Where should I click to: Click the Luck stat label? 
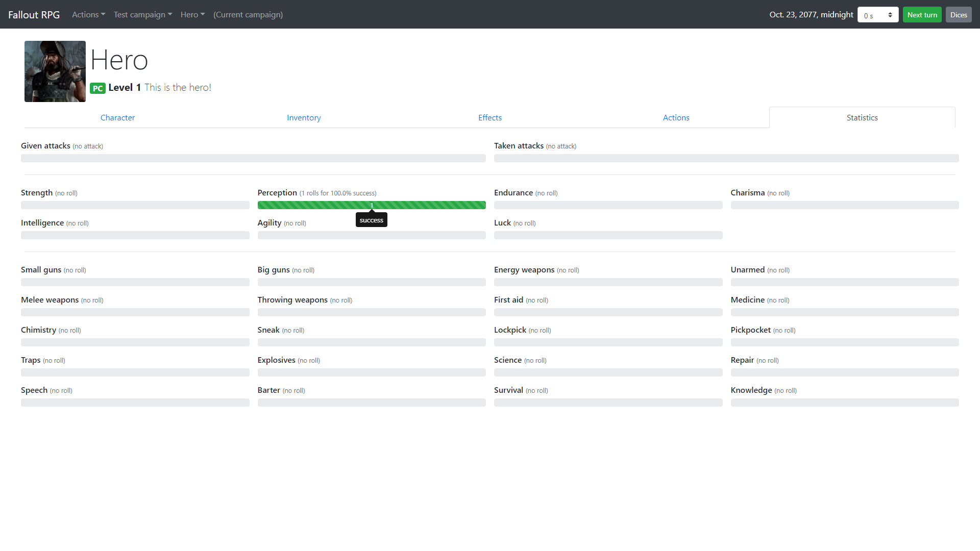click(x=502, y=223)
